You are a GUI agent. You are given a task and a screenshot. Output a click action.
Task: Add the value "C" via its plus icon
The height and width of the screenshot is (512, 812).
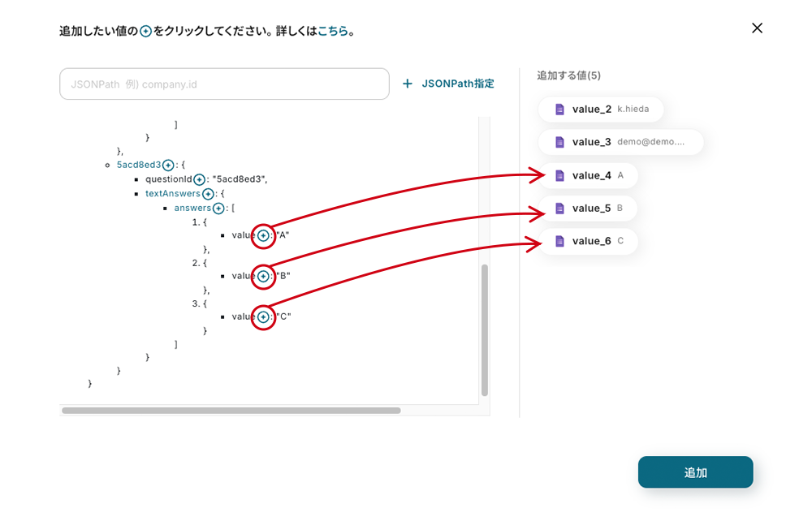click(x=263, y=316)
